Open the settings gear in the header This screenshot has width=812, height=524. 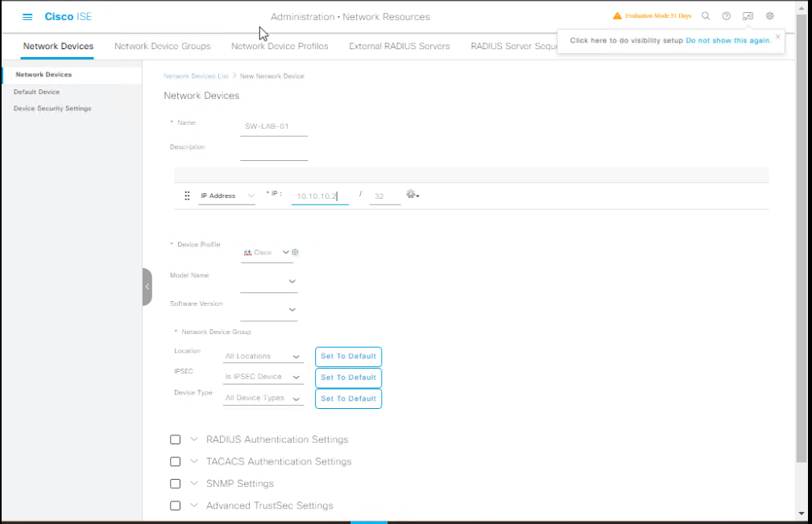coord(769,16)
